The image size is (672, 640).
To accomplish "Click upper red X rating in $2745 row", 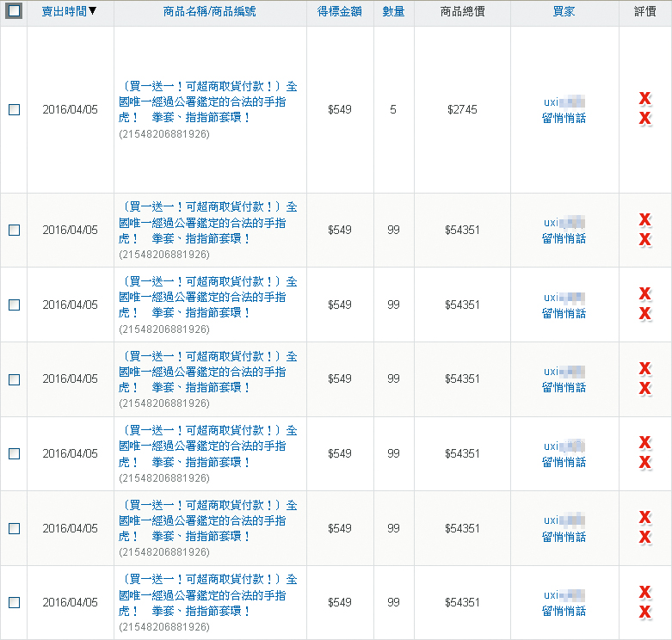I will pyautogui.click(x=645, y=99).
